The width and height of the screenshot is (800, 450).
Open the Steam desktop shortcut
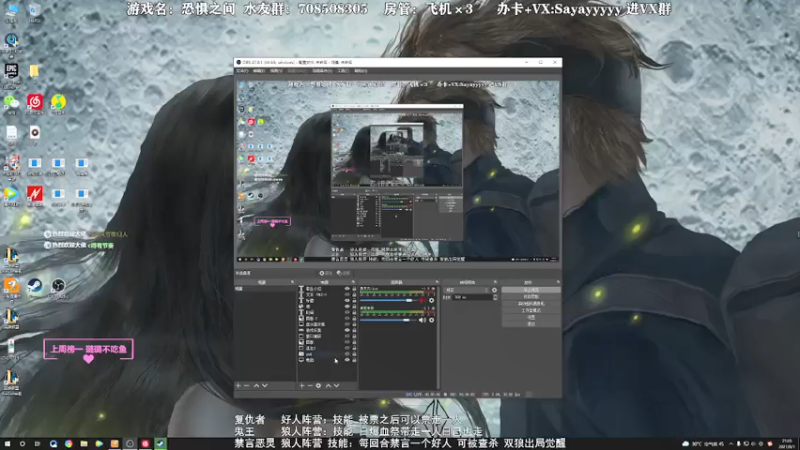pyautogui.click(x=35, y=285)
